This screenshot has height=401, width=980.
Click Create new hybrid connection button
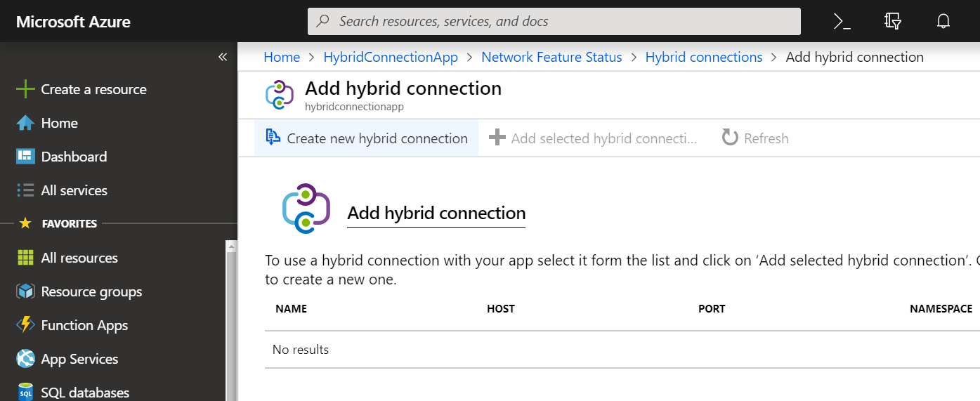coord(366,138)
